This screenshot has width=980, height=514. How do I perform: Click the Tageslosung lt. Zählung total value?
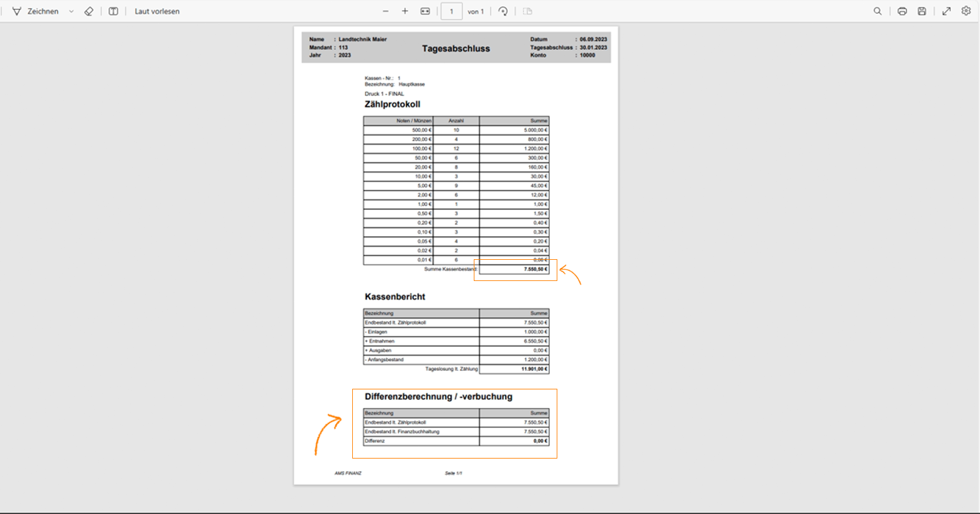(x=534, y=369)
